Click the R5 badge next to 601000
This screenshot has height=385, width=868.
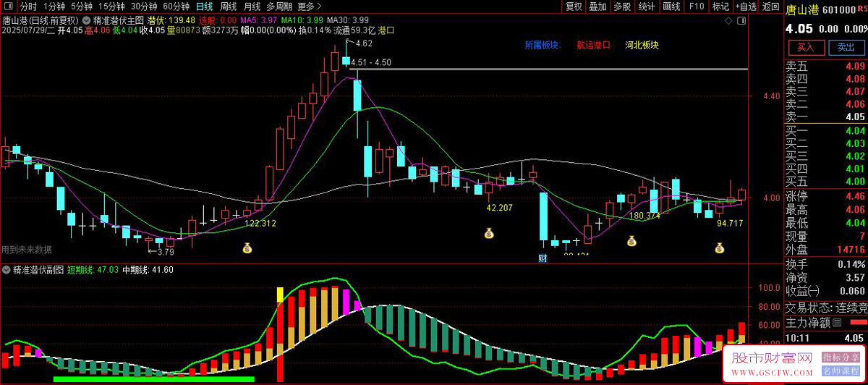click(861, 10)
